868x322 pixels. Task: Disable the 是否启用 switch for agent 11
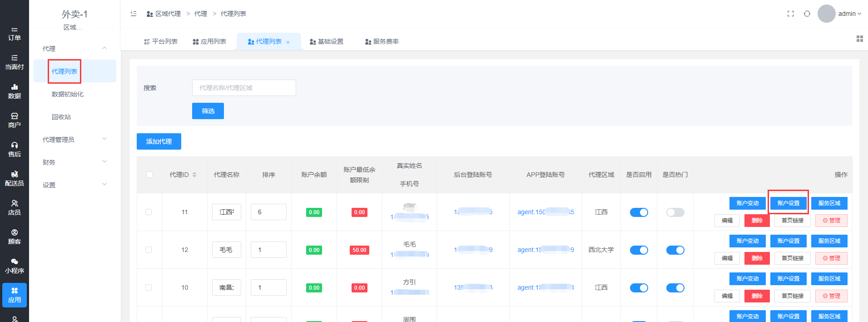coord(639,212)
